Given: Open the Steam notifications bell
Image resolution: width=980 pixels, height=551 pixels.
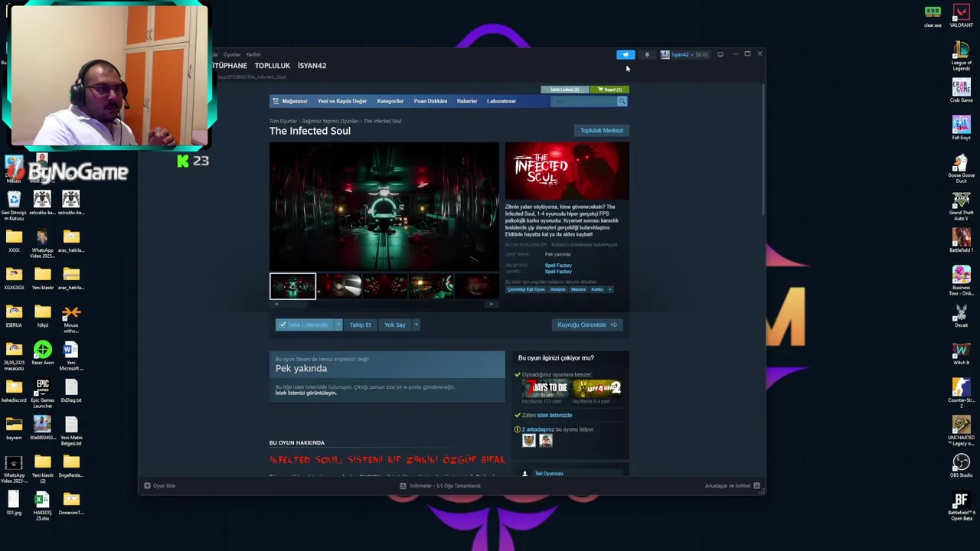Looking at the screenshot, I should (x=647, y=54).
